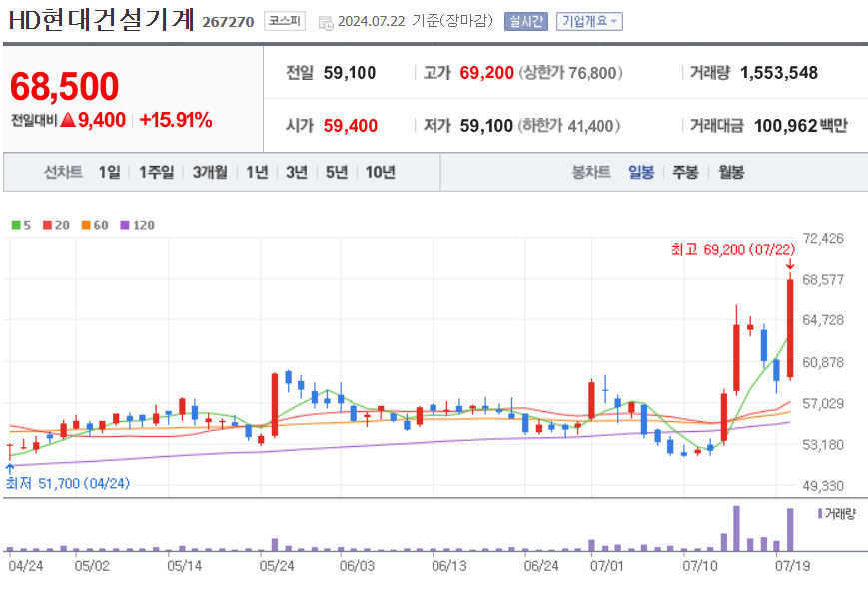Open the 기업개요 dropdown
Screen dimensions: 868x595
tap(589, 22)
